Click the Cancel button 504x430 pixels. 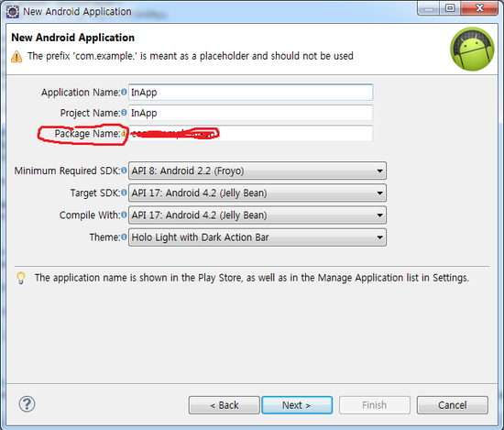click(453, 405)
